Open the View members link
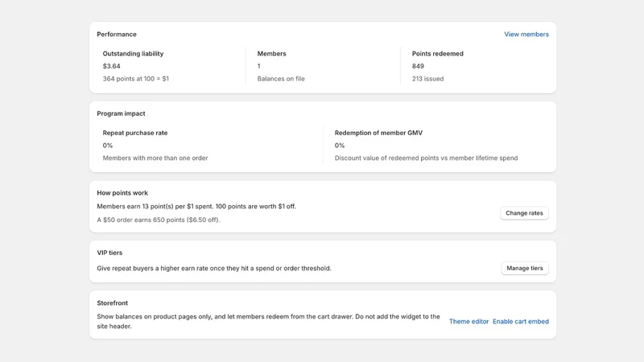 click(526, 35)
